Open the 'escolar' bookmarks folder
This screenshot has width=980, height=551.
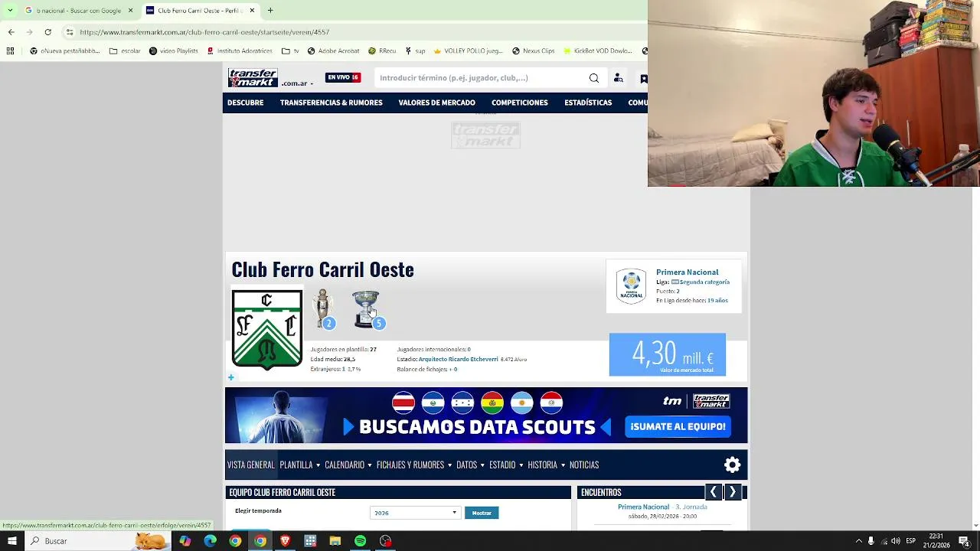point(125,51)
